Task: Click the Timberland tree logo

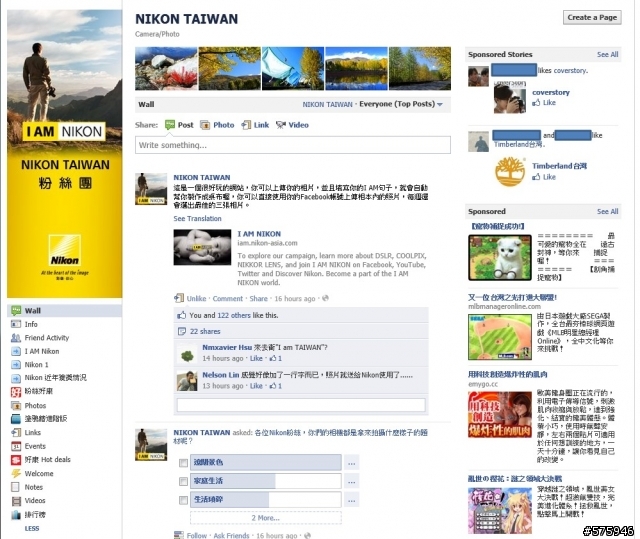Action: click(509, 172)
